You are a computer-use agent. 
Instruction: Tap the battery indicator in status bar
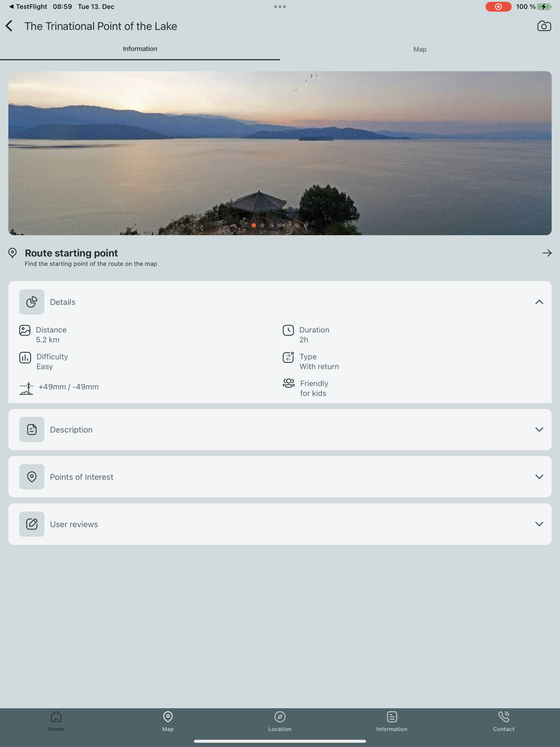click(544, 7)
